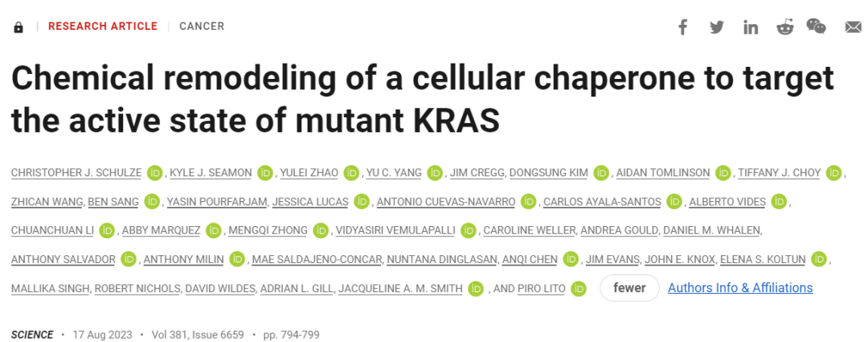Share article on Facebook

coord(682,27)
